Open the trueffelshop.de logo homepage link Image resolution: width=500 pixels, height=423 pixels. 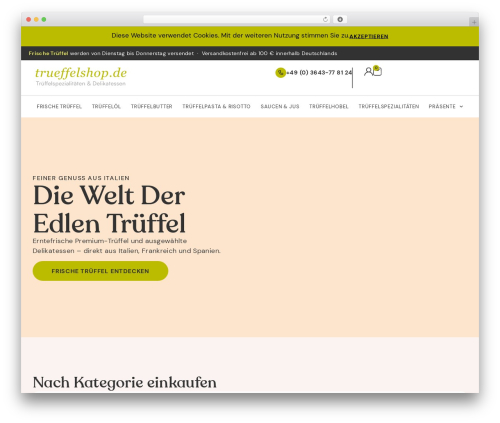click(x=81, y=73)
